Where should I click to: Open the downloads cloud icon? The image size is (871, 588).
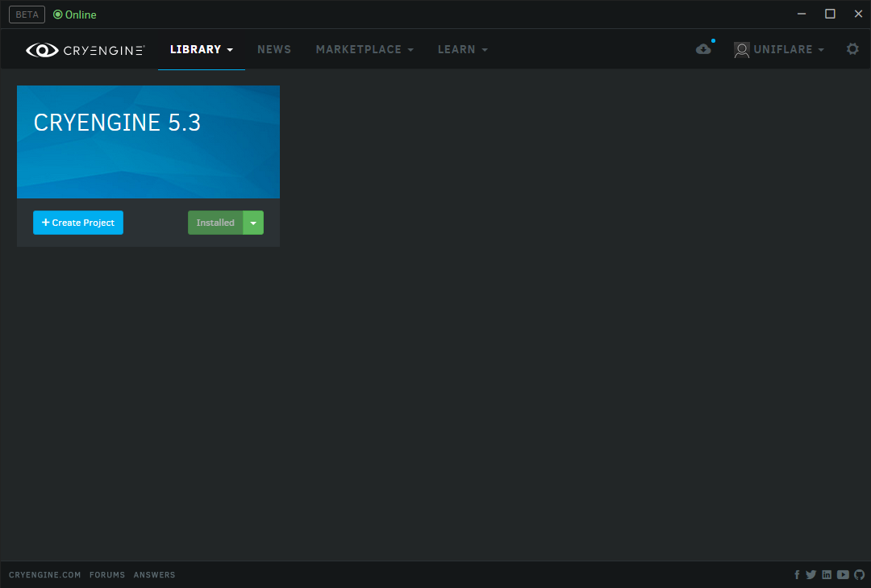click(703, 49)
